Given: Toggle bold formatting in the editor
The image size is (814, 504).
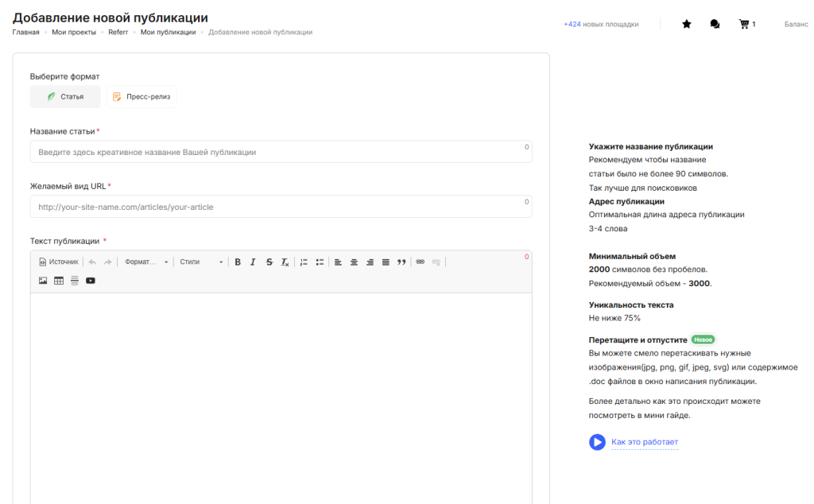Looking at the screenshot, I should (238, 262).
